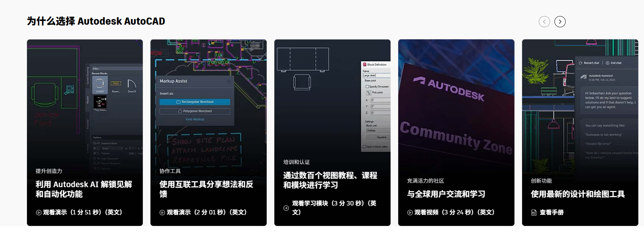Click the Block Definition dialog thumbnail image
The width and height of the screenshot is (644, 232).
pyautogui.click(x=332, y=97)
